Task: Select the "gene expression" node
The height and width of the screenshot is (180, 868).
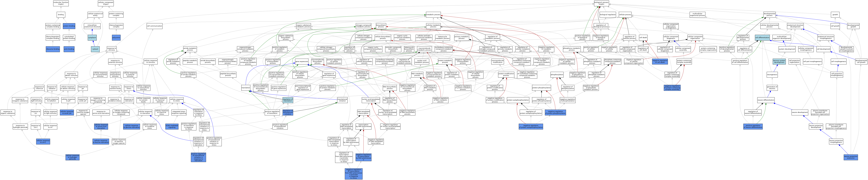Action: 302,61
